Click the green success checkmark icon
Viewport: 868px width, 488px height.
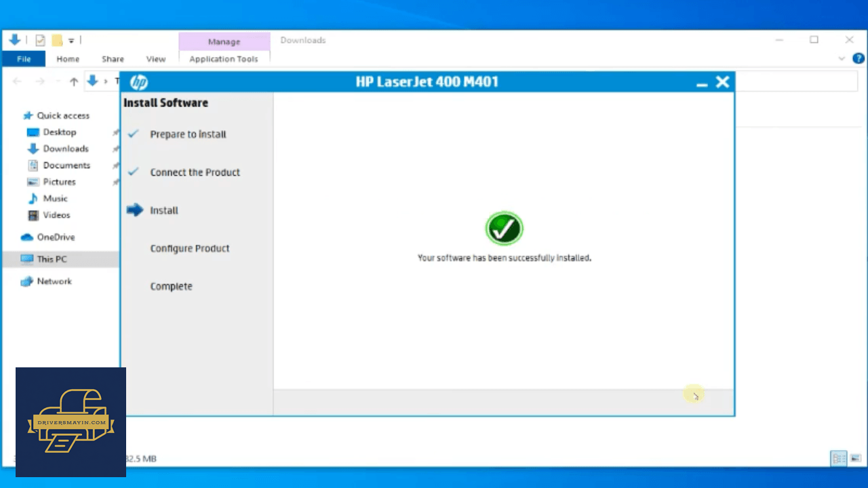point(504,228)
